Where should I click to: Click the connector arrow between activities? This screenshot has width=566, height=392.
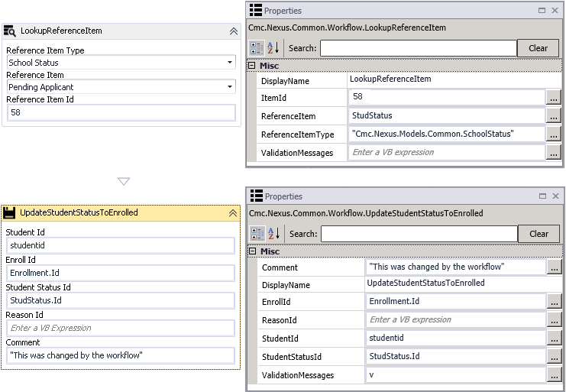click(124, 181)
